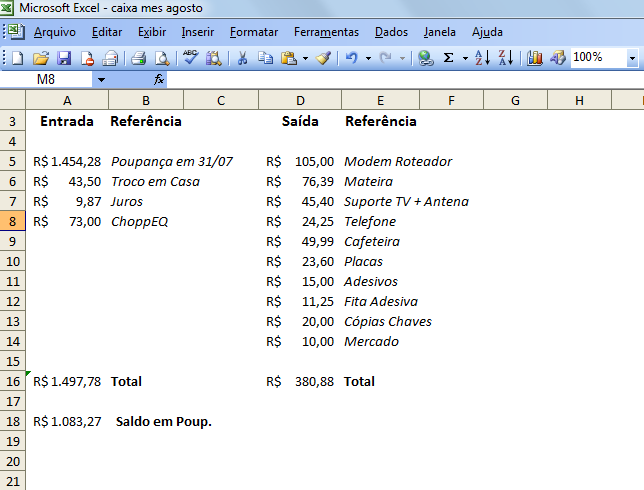Open the Formatar menu
Screen dimensions: 644x490
254,32
